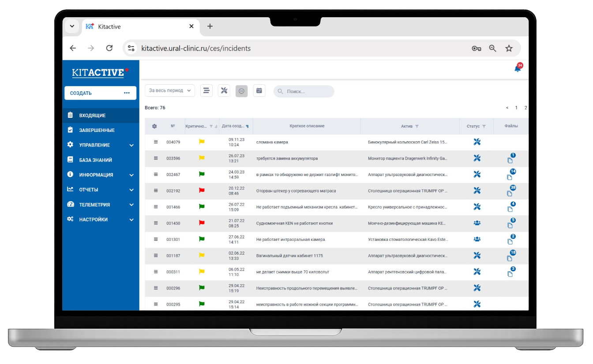Click the red flag of incident 002192
Viewport: 593px width, 364px height.
[x=202, y=191]
